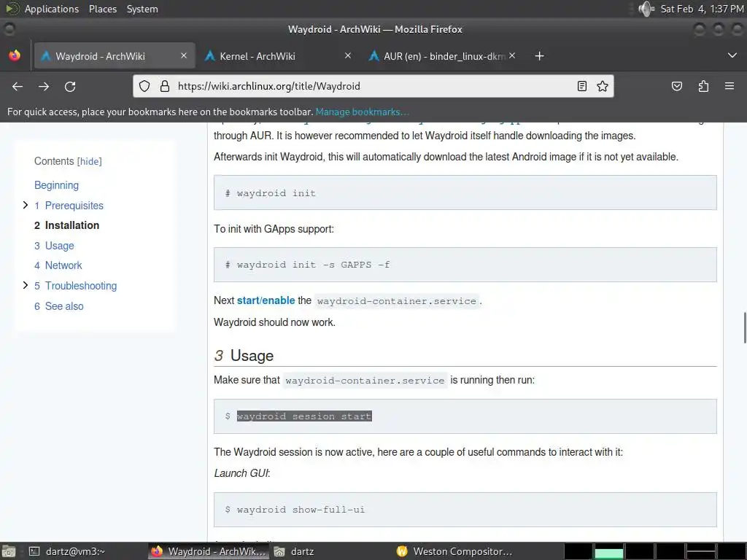Open the tracking protection shield icon
The width and height of the screenshot is (747, 560).
point(144,86)
